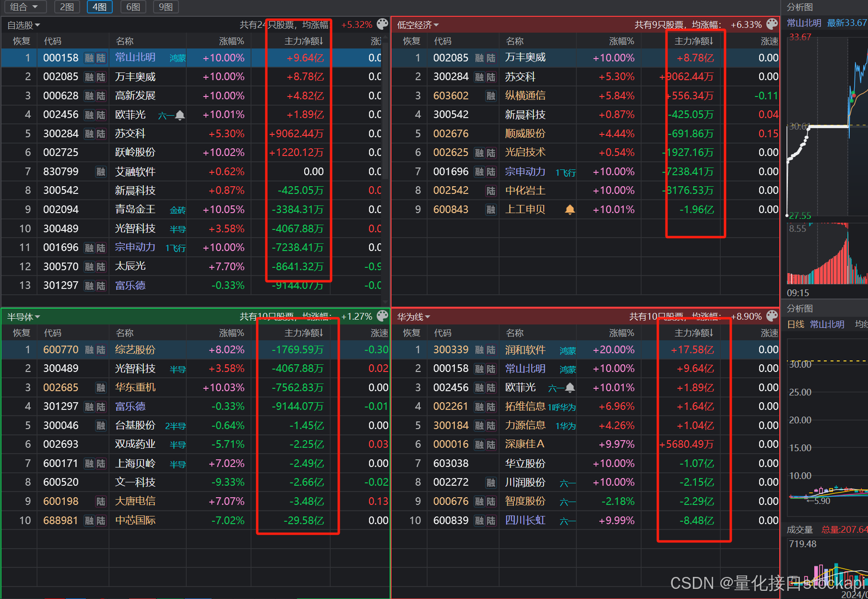Click the palette icon in 低空经济 panel header

pos(772,24)
